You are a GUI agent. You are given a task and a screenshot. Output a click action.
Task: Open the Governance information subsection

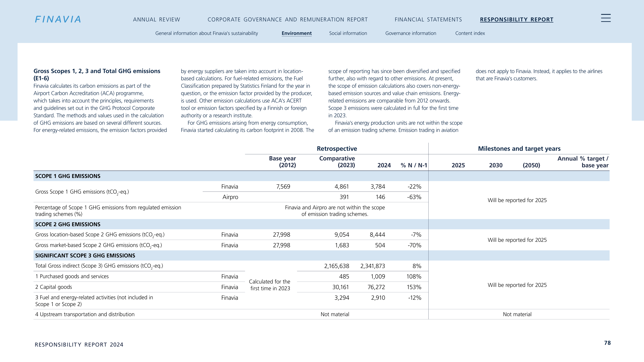(x=411, y=33)
